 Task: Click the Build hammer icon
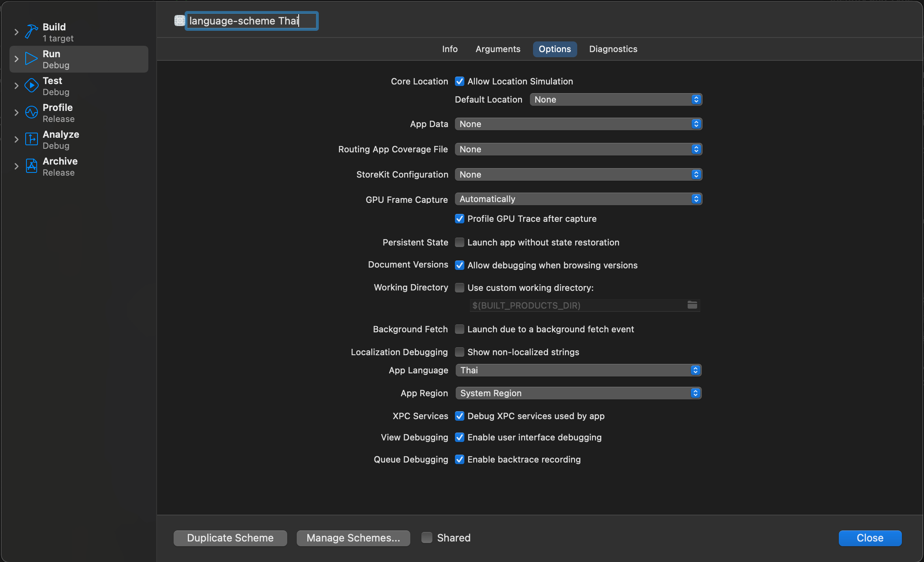[32, 32]
